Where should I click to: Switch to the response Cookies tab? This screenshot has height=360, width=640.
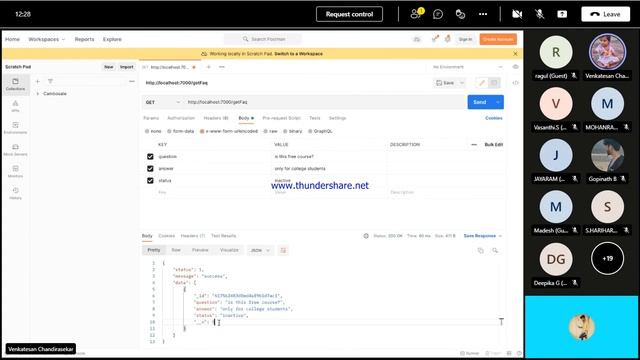(x=167, y=236)
